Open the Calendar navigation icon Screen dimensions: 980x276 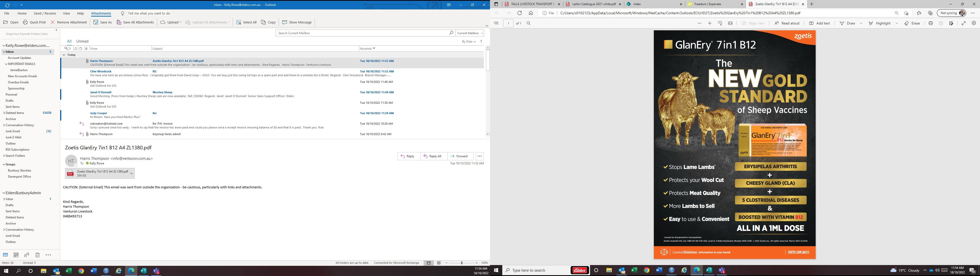click(16, 255)
